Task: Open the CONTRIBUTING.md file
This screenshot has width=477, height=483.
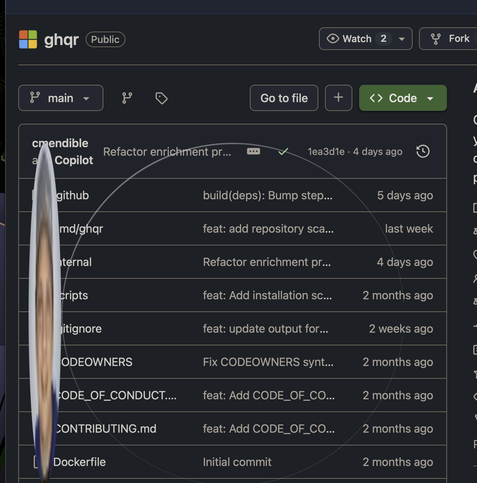Action: pyautogui.click(x=105, y=429)
